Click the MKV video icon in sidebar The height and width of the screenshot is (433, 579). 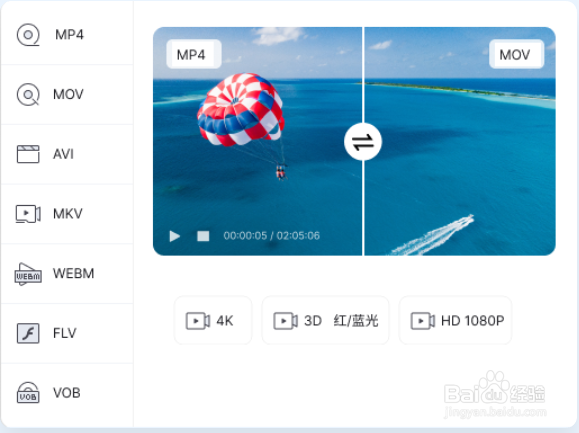[28, 214]
